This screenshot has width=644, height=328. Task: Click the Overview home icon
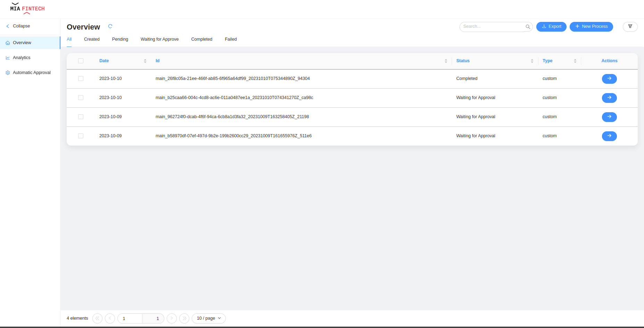point(8,42)
